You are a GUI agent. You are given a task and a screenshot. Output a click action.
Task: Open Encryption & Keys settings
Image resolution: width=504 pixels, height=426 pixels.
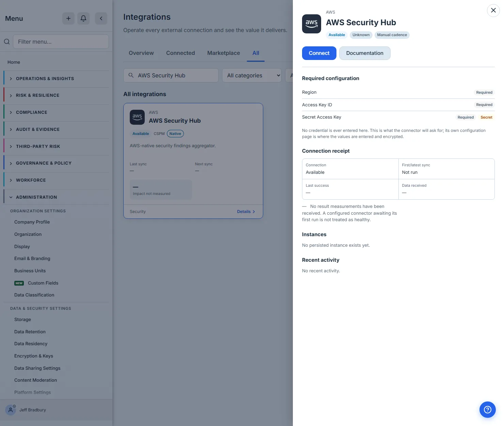click(34, 356)
